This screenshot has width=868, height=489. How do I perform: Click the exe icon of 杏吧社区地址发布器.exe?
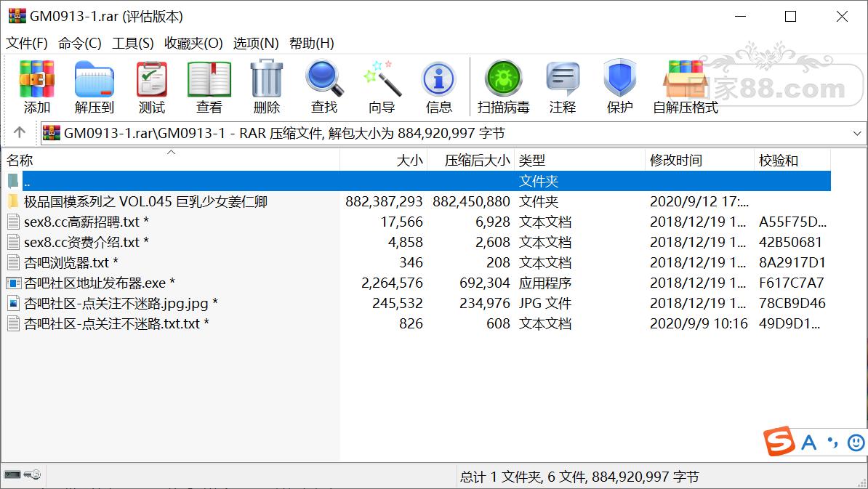click(x=13, y=283)
